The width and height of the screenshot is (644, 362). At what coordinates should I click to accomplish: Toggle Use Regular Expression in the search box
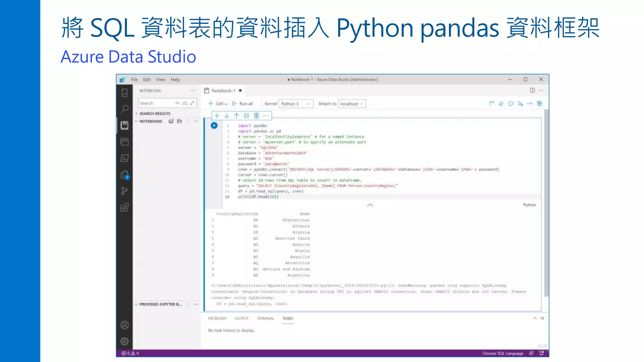(192, 103)
